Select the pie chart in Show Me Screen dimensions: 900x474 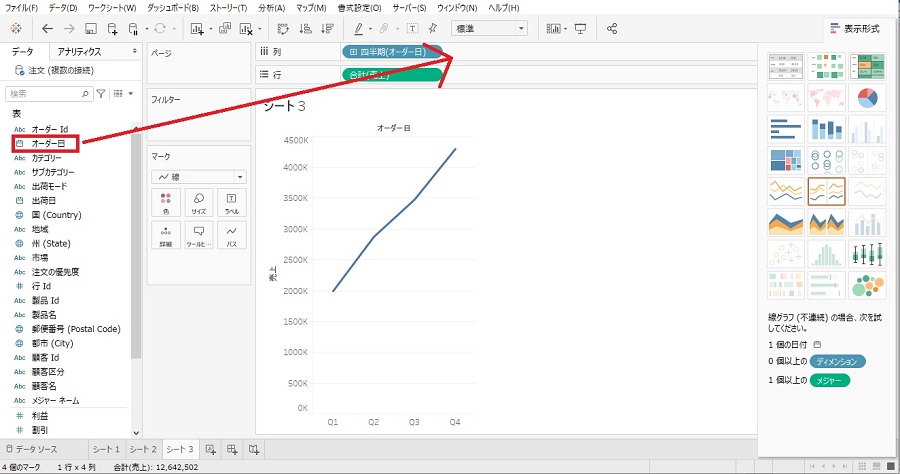(867, 98)
